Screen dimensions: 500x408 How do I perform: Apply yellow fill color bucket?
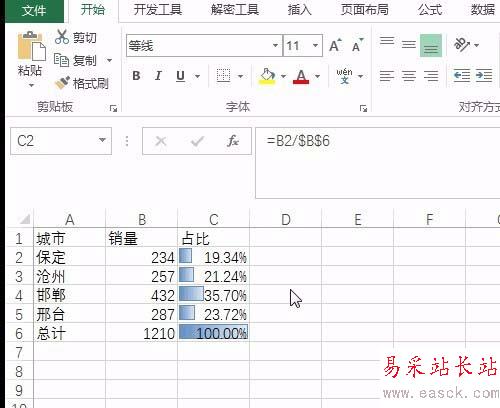pyautogui.click(x=267, y=76)
